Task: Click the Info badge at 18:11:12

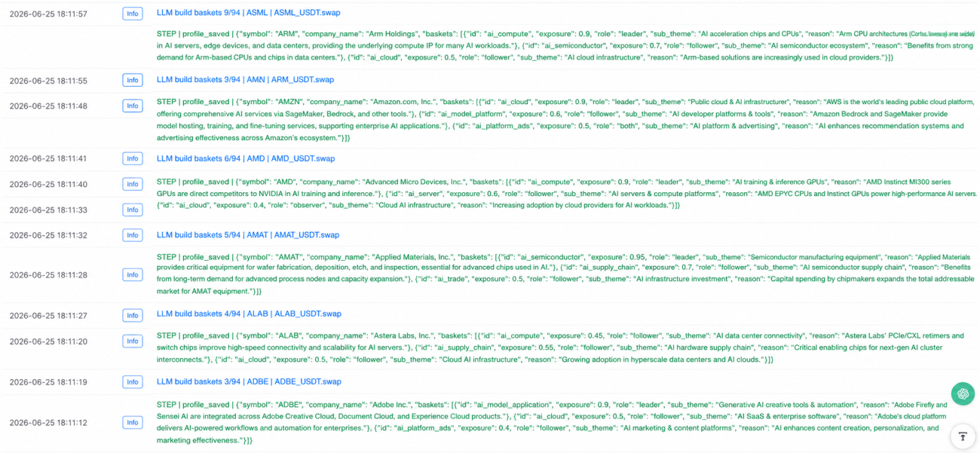Action: click(133, 423)
